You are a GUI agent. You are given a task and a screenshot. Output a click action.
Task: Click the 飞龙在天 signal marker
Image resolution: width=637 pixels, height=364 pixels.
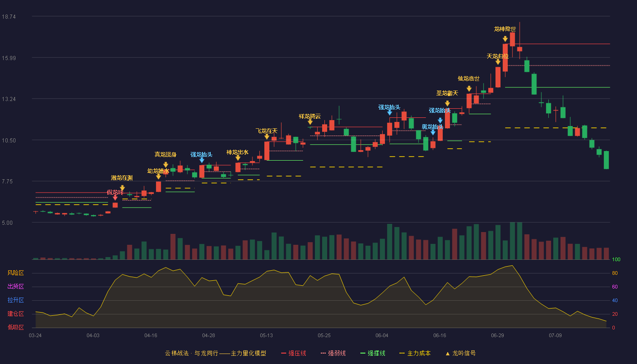(267, 136)
